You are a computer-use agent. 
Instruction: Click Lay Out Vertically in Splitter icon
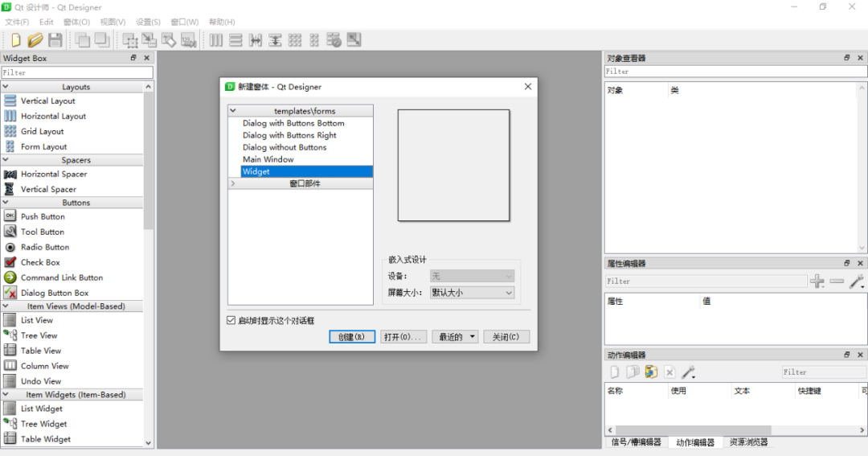pos(275,40)
